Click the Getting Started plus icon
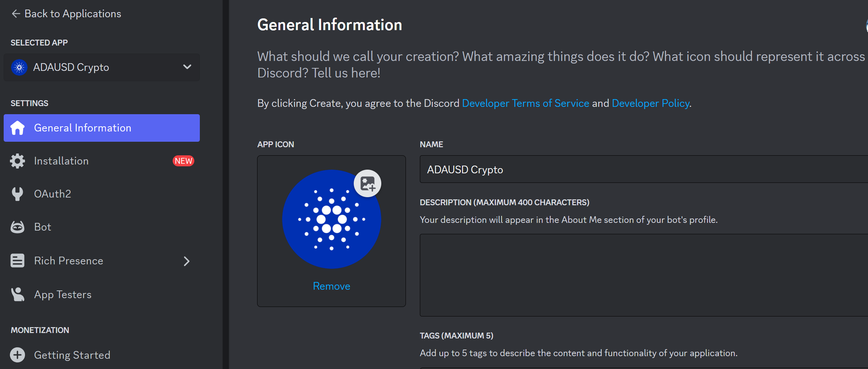The image size is (868, 369). pos(17,355)
